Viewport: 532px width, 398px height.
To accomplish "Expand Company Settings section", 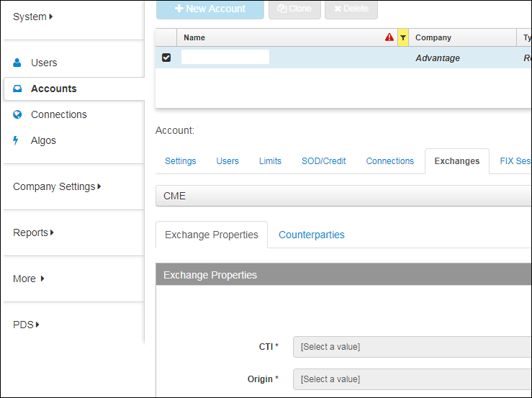I will 57,186.
